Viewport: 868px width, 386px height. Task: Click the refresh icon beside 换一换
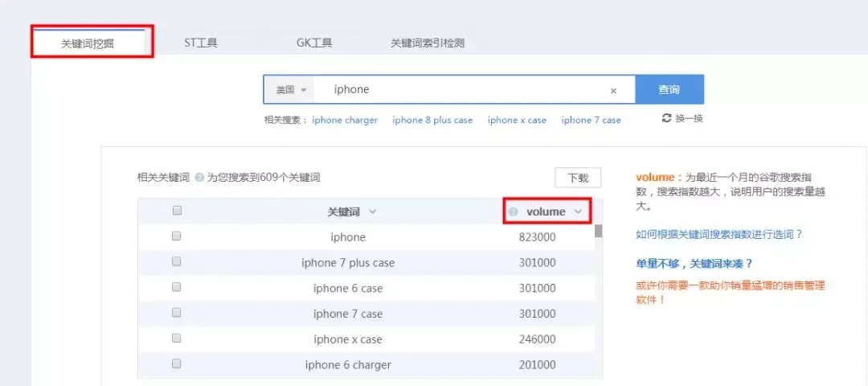tap(666, 118)
